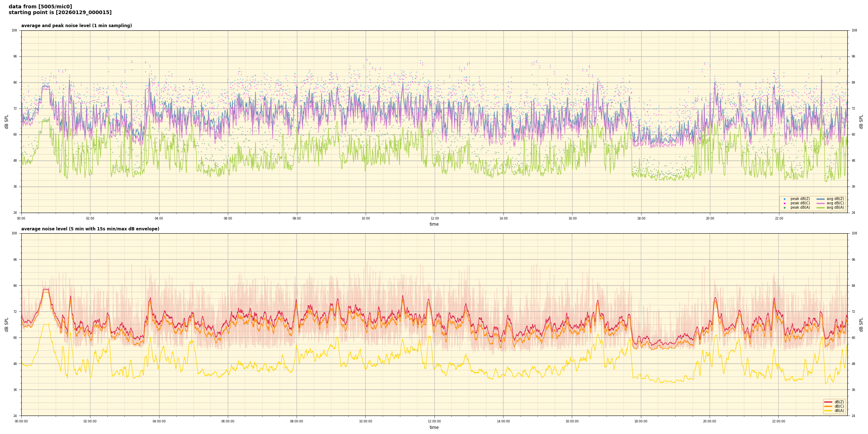The height and width of the screenshot is (434, 868).
Task: Click the 22:00:00 tick label on bottom chart
Action: click(x=779, y=421)
